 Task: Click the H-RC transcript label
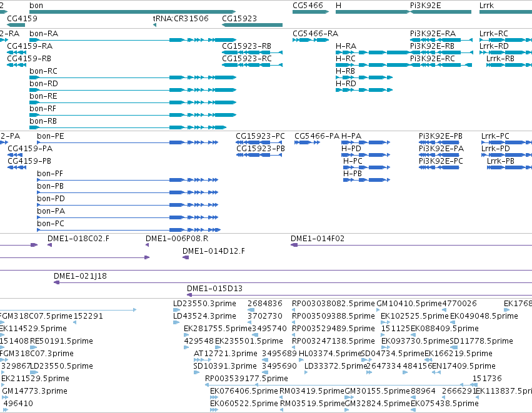pyautogui.click(x=346, y=59)
